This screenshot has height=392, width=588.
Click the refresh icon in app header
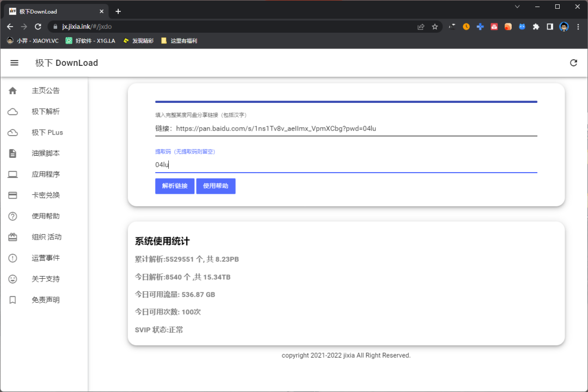[x=573, y=63]
